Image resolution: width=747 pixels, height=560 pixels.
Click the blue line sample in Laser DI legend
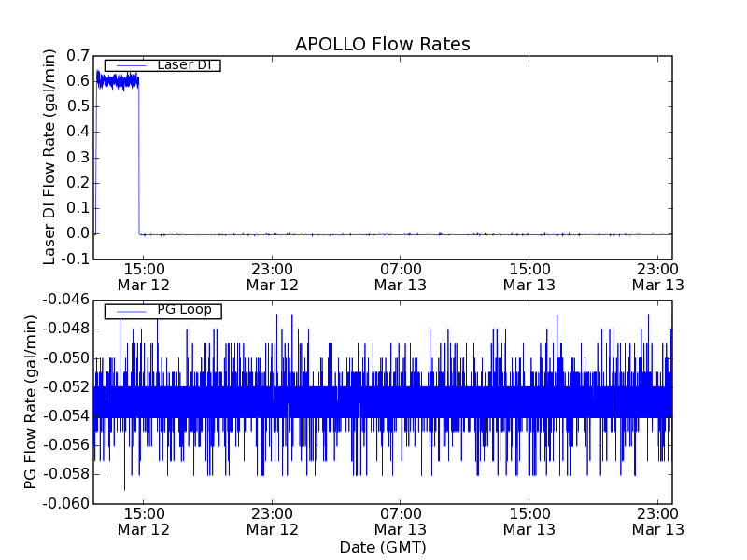tap(129, 65)
